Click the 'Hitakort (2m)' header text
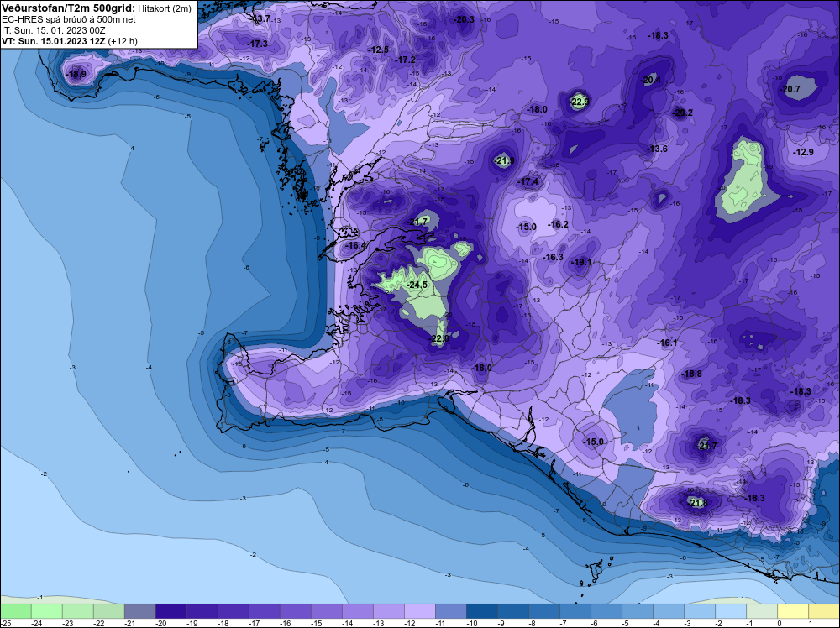This screenshot has width=840, height=628. 163,8
